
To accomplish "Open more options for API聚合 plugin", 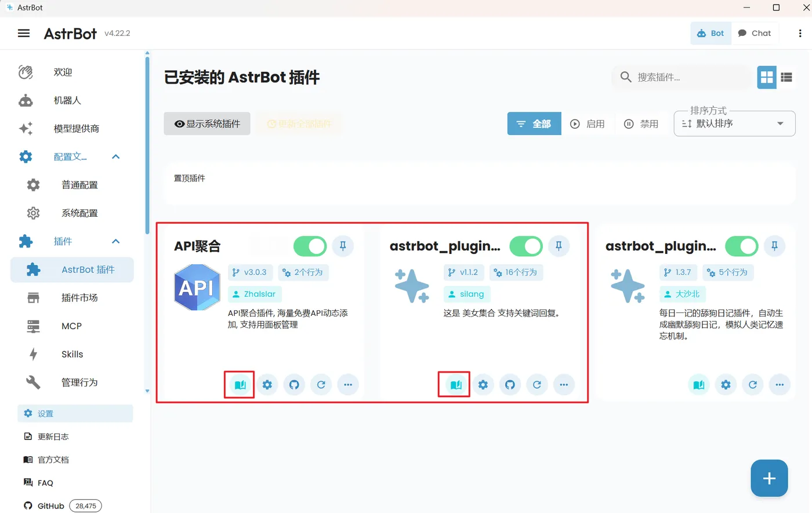I will pyautogui.click(x=348, y=384).
